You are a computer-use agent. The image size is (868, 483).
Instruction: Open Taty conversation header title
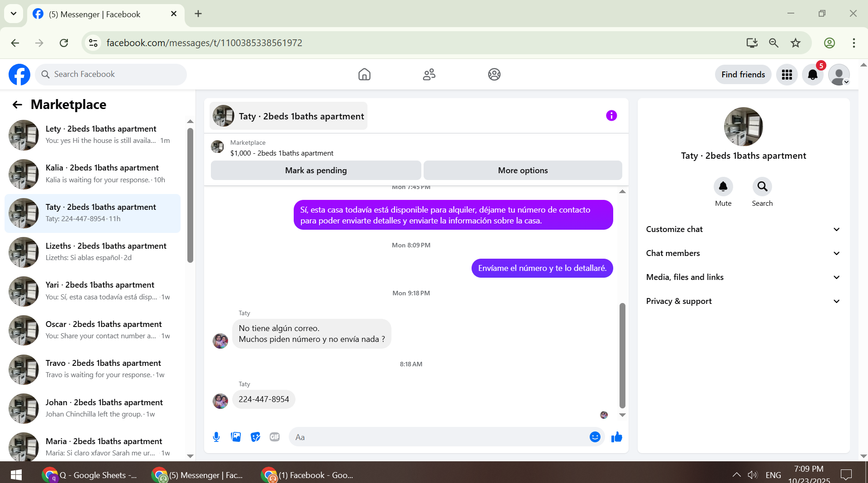click(289, 116)
